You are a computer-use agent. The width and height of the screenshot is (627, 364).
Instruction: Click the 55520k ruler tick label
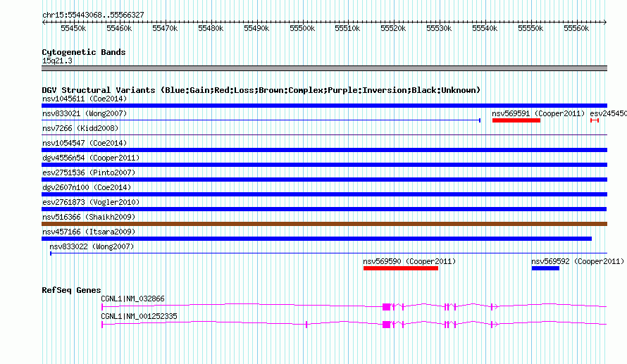393,28
